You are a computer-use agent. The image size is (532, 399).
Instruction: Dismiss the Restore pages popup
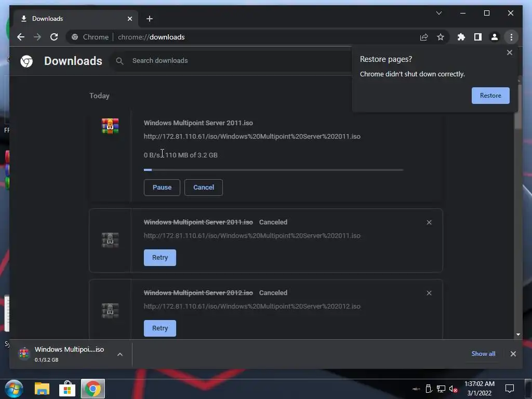coord(509,52)
